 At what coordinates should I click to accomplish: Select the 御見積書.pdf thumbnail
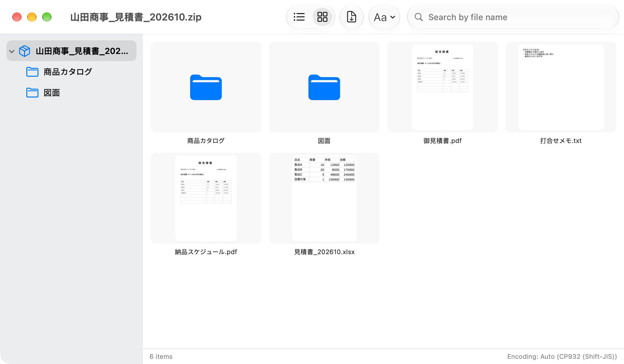(x=443, y=87)
